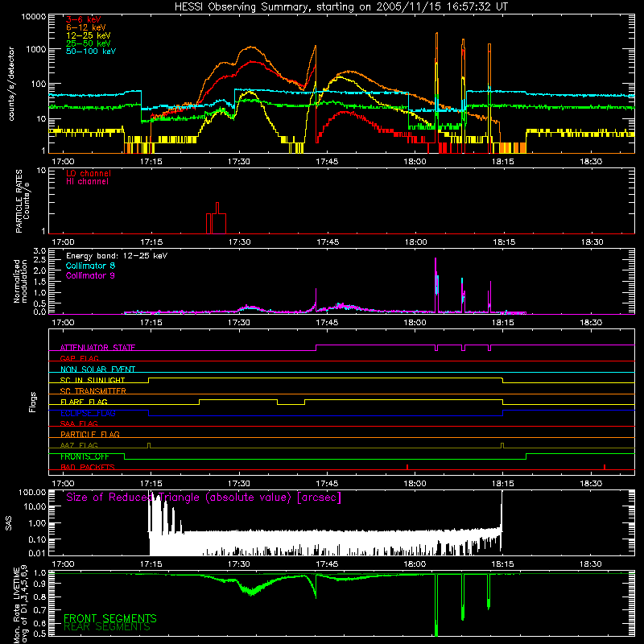Screen dimensions: 644x644
Task: Click the vertical Flags axis title
Action: [33, 402]
